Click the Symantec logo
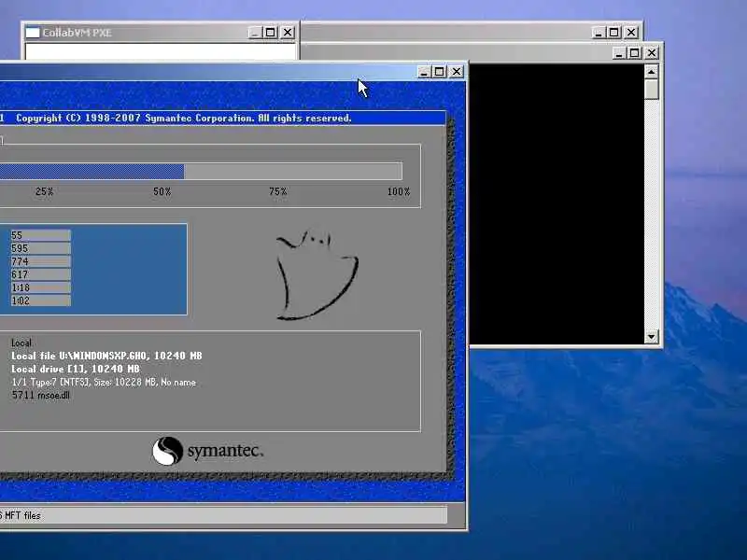 point(207,451)
